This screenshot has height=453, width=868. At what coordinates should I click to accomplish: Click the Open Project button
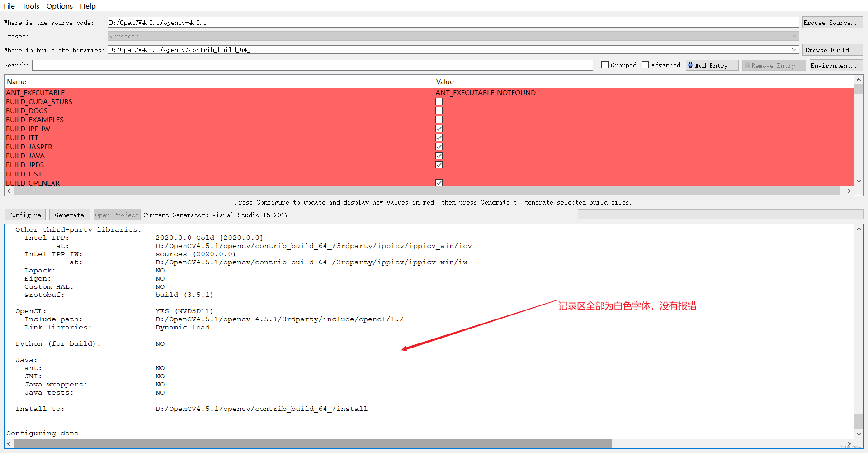pos(117,215)
